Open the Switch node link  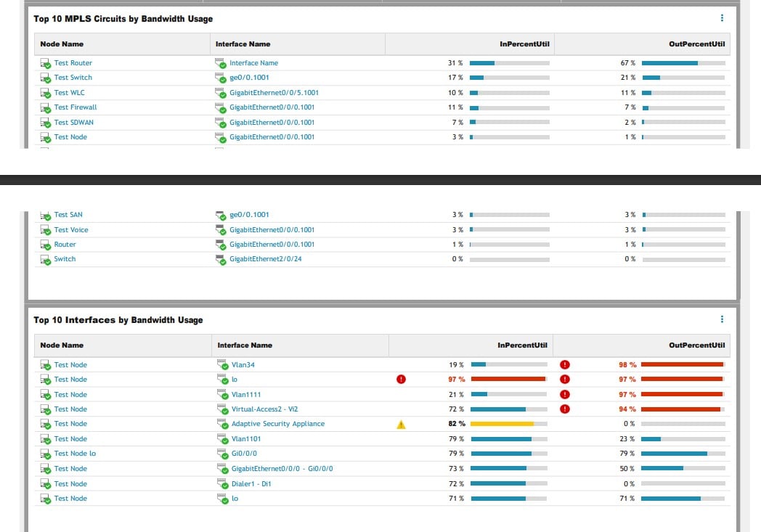65,258
